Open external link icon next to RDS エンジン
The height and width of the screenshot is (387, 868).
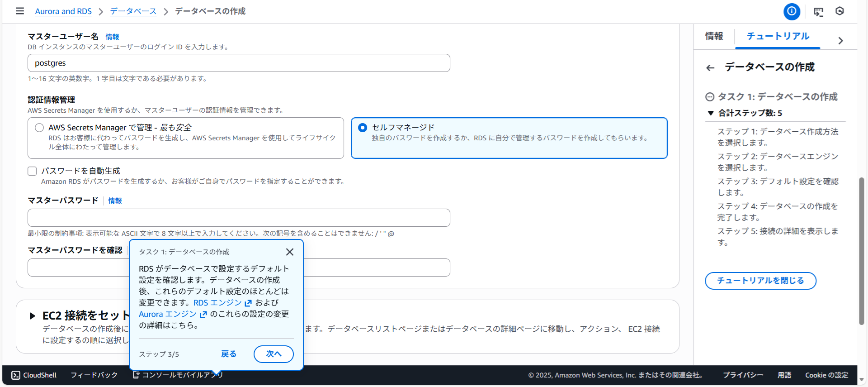pos(248,303)
